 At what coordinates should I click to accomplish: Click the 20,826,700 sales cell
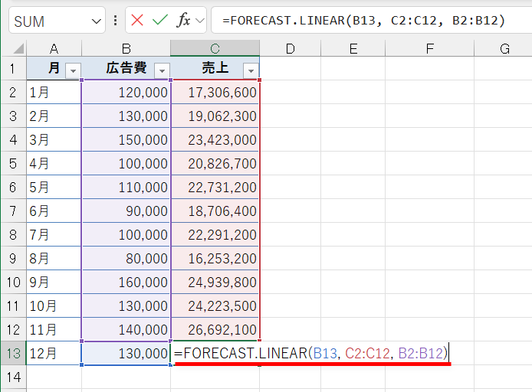coord(215,163)
